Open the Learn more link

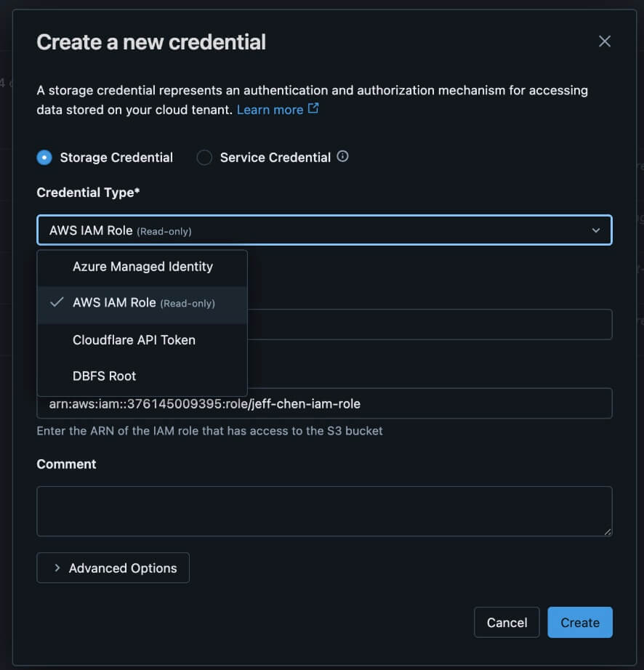pyautogui.click(x=270, y=110)
